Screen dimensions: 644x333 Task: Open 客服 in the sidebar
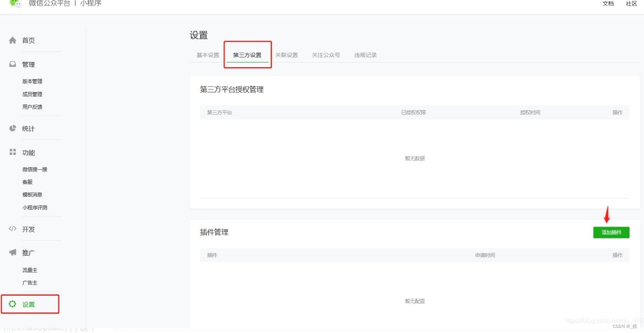pyautogui.click(x=27, y=182)
